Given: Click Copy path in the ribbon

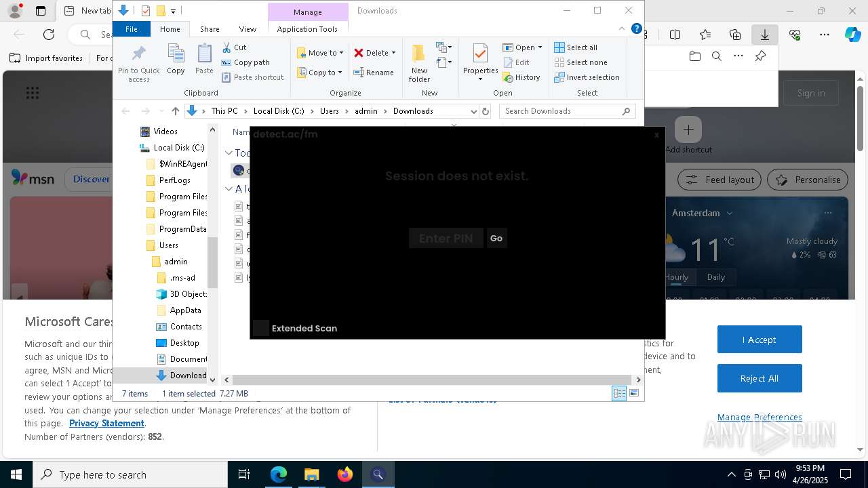Looking at the screenshot, I should [245, 62].
